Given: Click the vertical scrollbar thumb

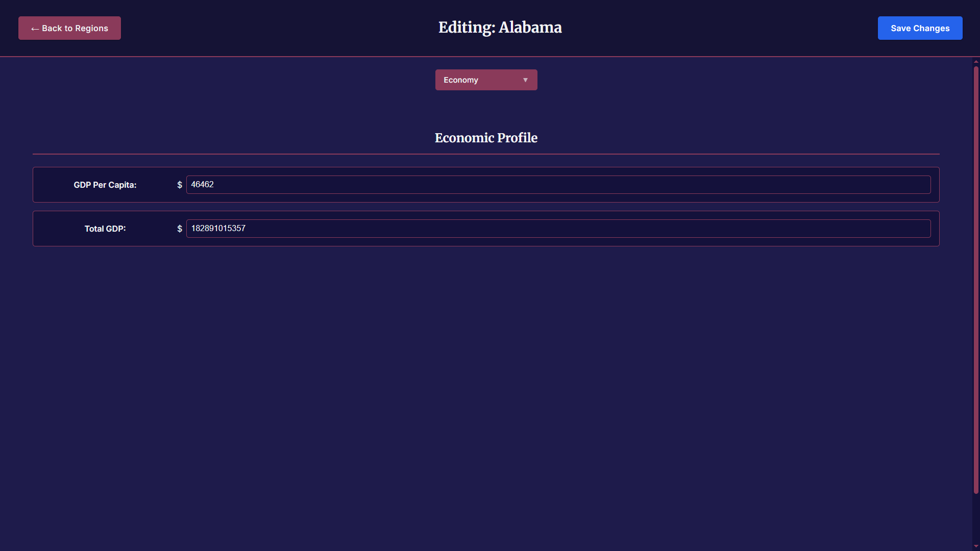Looking at the screenshot, I should coord(976,280).
